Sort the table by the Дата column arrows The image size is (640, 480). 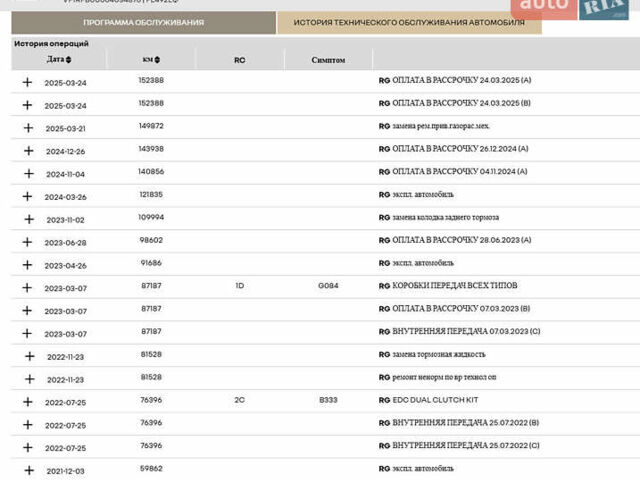[x=69, y=60]
